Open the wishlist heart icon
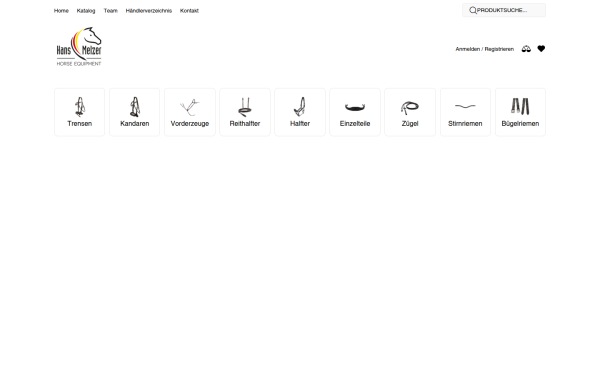The height and width of the screenshot is (375, 600). [x=541, y=49]
